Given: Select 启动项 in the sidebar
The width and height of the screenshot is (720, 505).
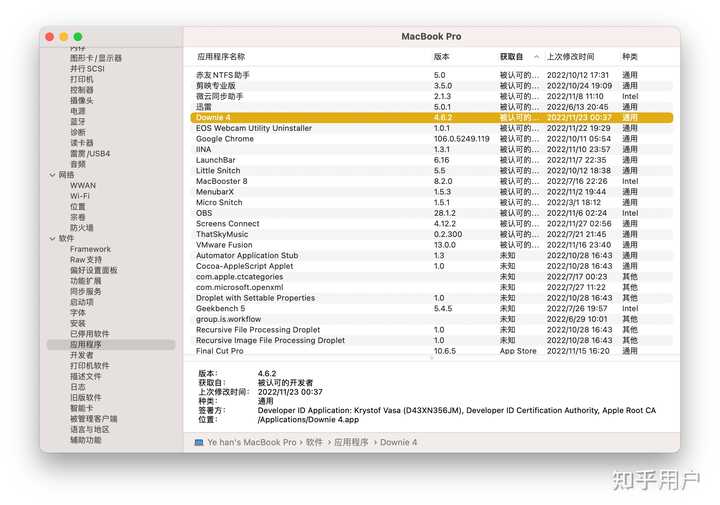Looking at the screenshot, I should 82,302.
